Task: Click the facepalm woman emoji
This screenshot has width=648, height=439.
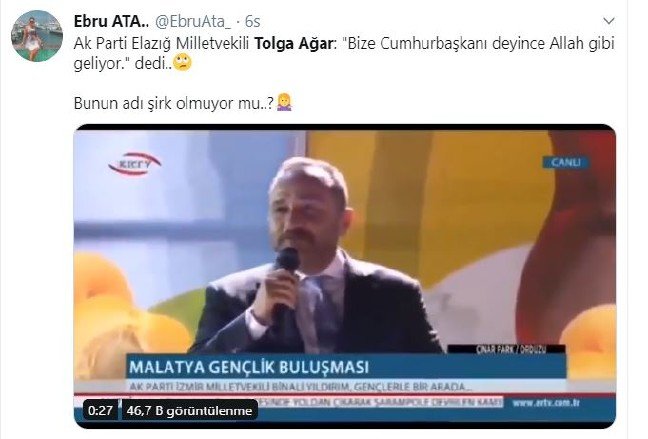Action: (284, 103)
